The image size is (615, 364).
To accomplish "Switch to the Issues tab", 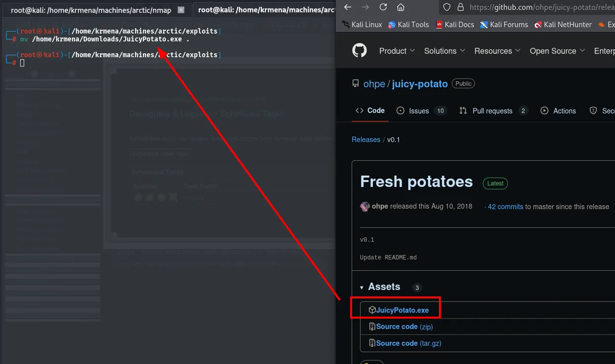I will coord(422,110).
